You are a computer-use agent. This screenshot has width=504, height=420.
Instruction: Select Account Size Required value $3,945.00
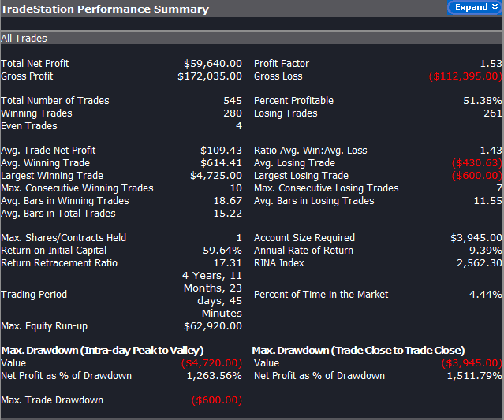[x=476, y=238]
